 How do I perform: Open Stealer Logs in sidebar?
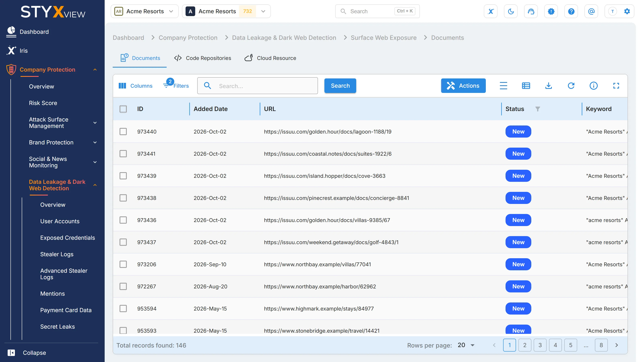57,254
